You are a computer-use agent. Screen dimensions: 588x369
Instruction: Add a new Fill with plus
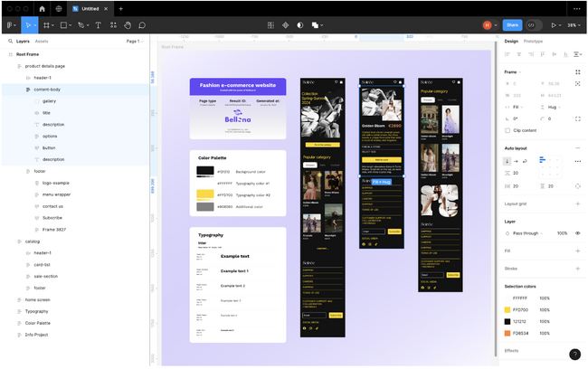pyautogui.click(x=577, y=251)
